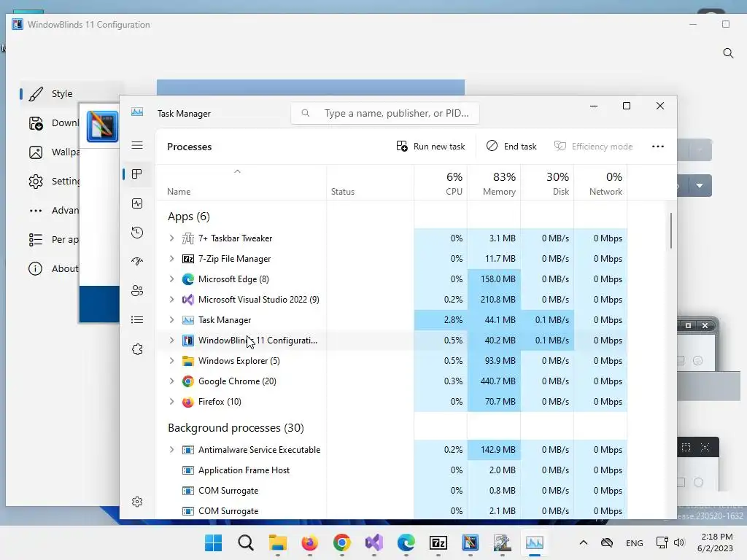Screen dimensions: 747x560
Task: Click ENG language indicator in tray
Action: [634, 542]
